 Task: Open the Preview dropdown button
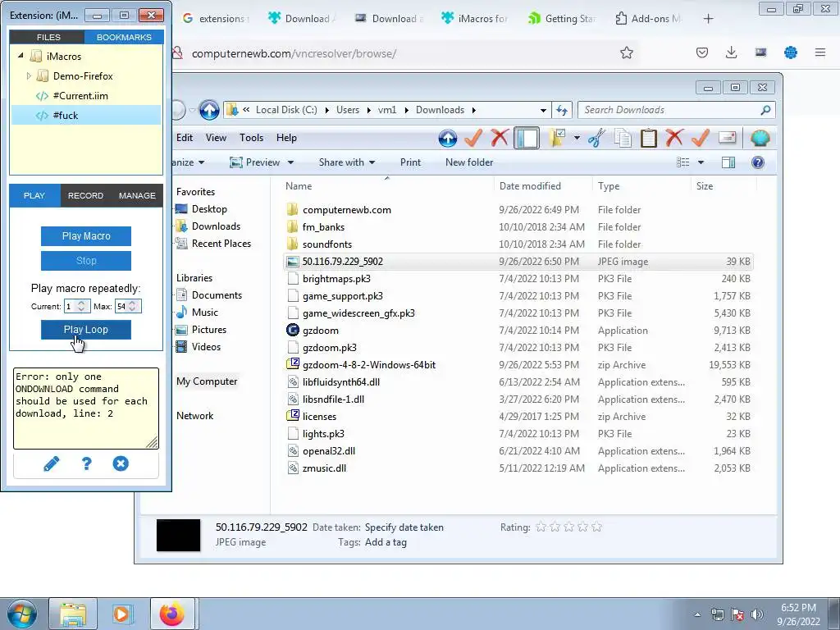click(262, 162)
